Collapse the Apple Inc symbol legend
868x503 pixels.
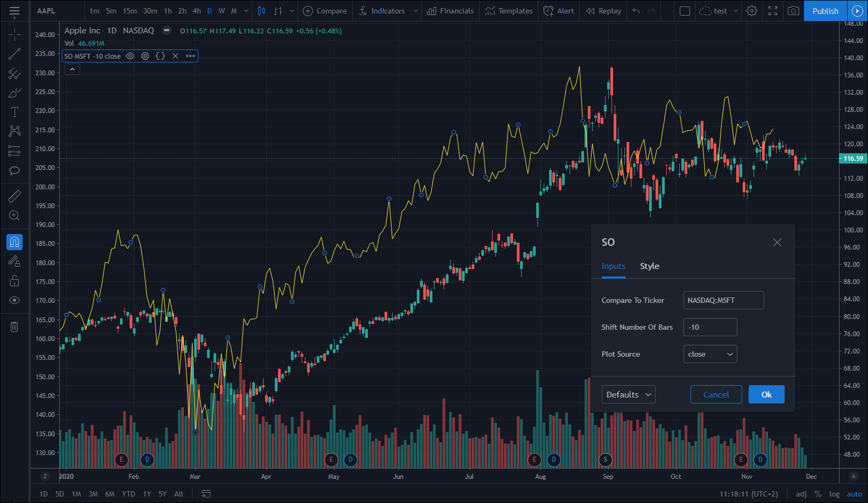coord(167,31)
